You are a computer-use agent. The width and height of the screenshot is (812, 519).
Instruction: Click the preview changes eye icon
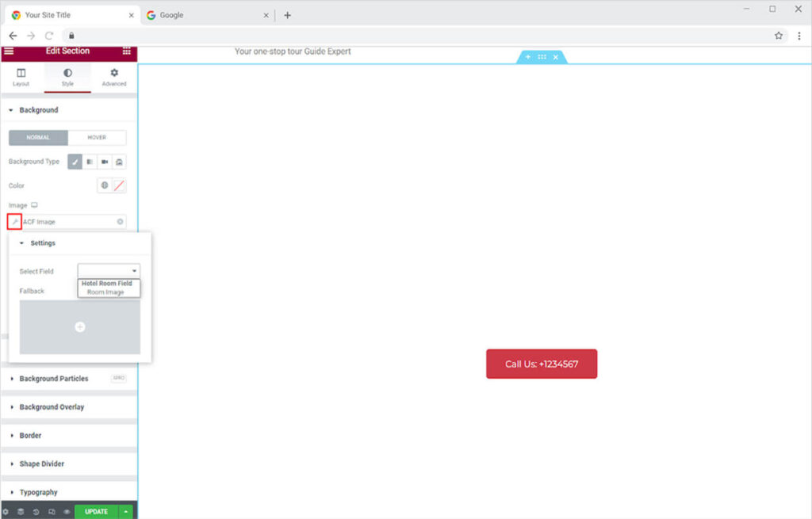click(x=67, y=512)
